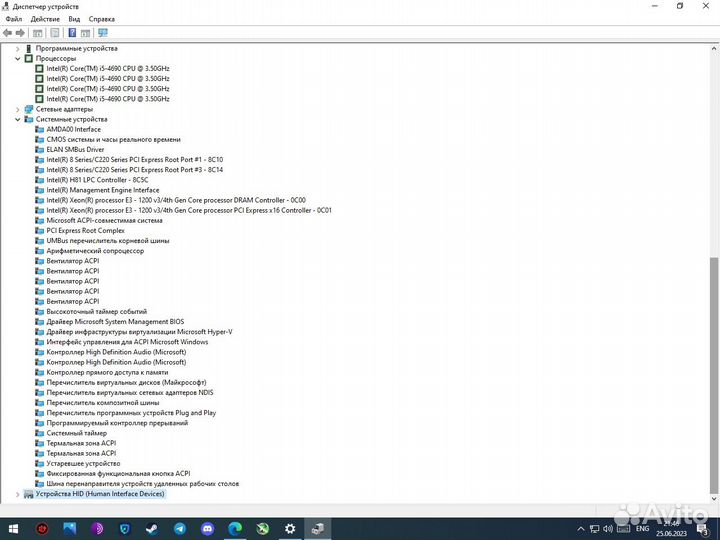
Task: Select Microsoft ACPI-совместимая система
Action: point(104,220)
